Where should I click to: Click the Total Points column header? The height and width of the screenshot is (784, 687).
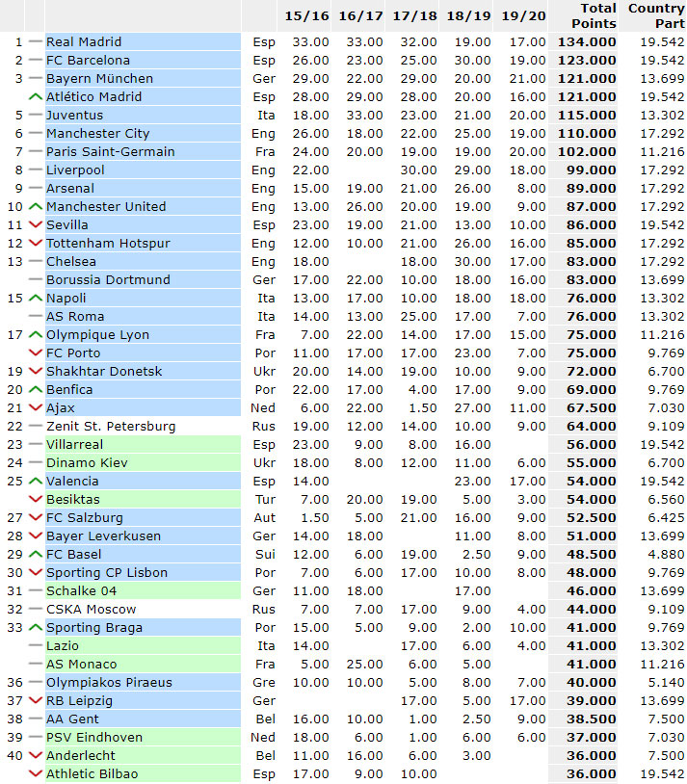click(586, 15)
